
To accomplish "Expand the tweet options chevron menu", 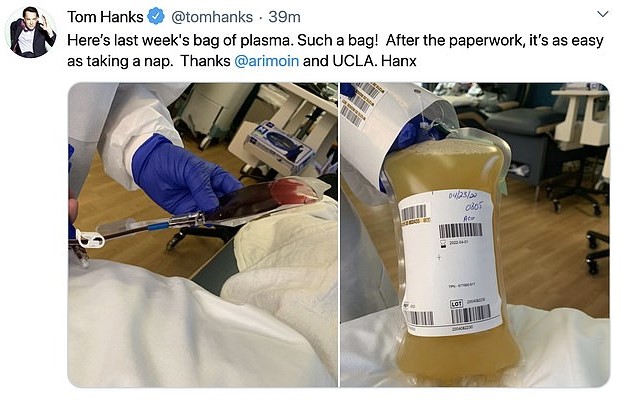I will pos(603,14).
